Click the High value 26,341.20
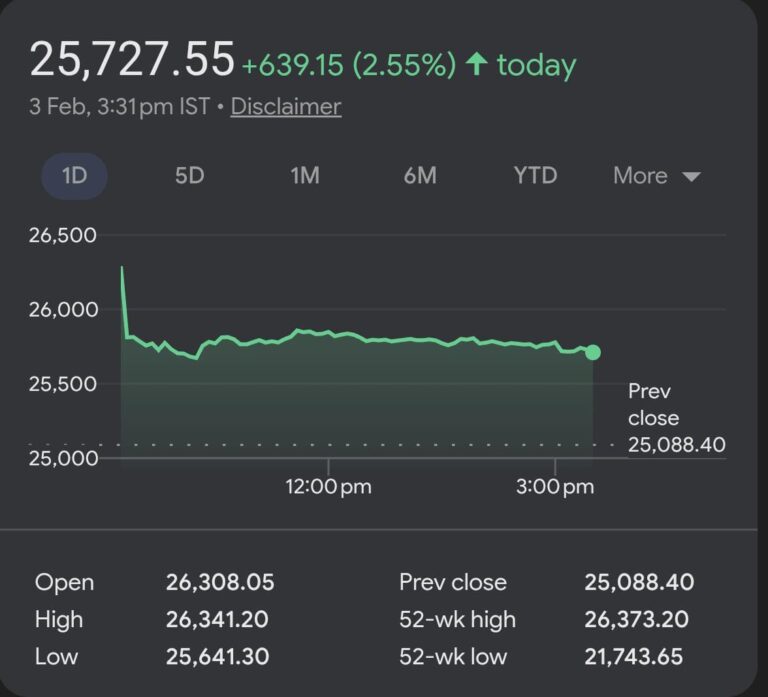The height and width of the screenshot is (697, 768). 217,620
